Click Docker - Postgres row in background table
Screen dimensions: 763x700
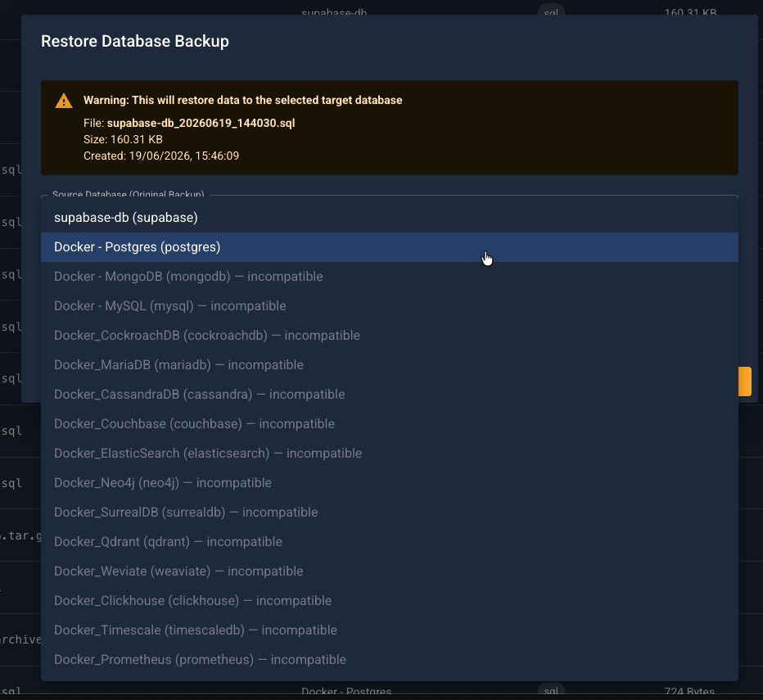pos(346,692)
